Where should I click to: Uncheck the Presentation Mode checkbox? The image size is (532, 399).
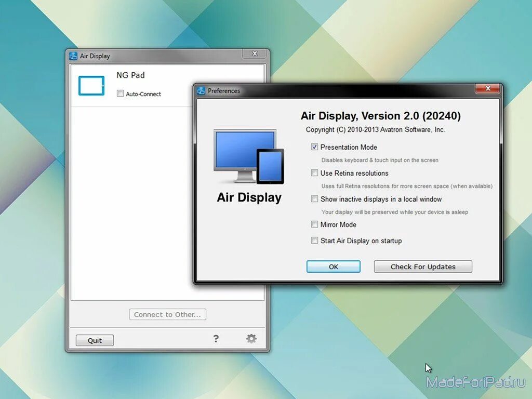click(314, 147)
